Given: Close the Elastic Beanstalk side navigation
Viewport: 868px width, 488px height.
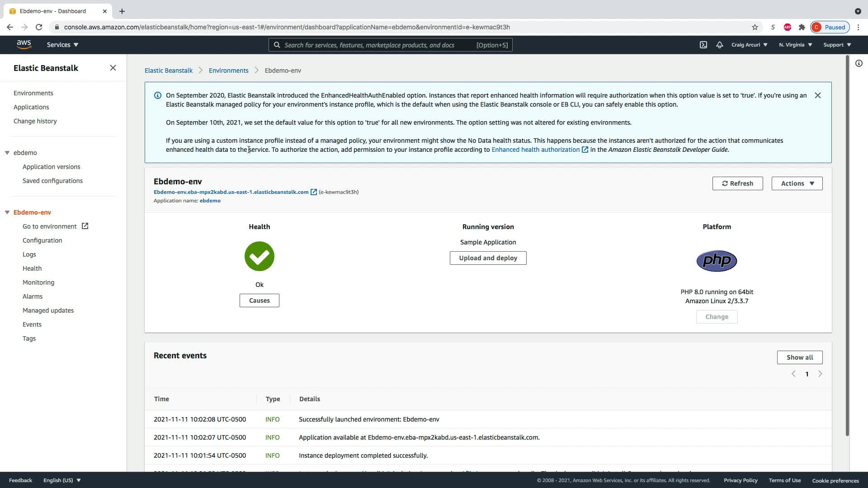Looking at the screenshot, I should pyautogui.click(x=113, y=68).
